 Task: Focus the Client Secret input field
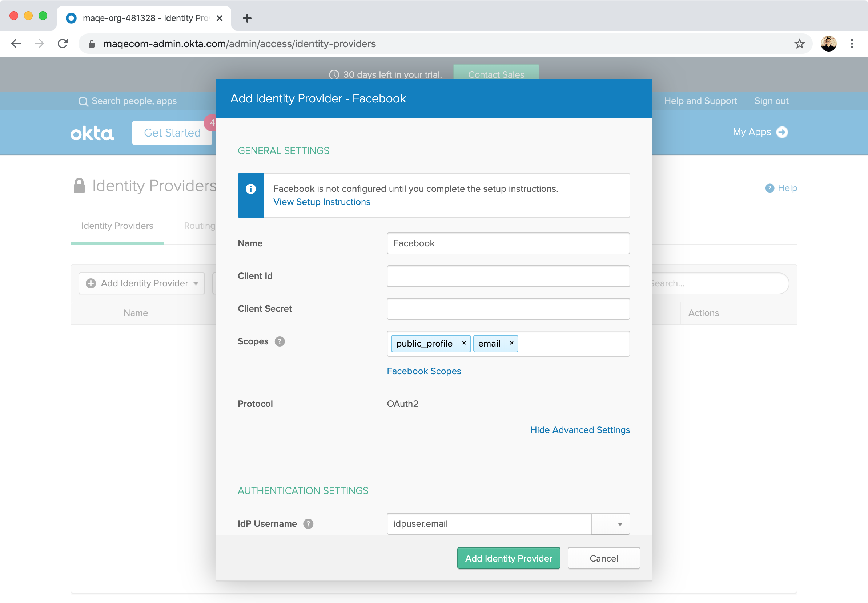(508, 309)
